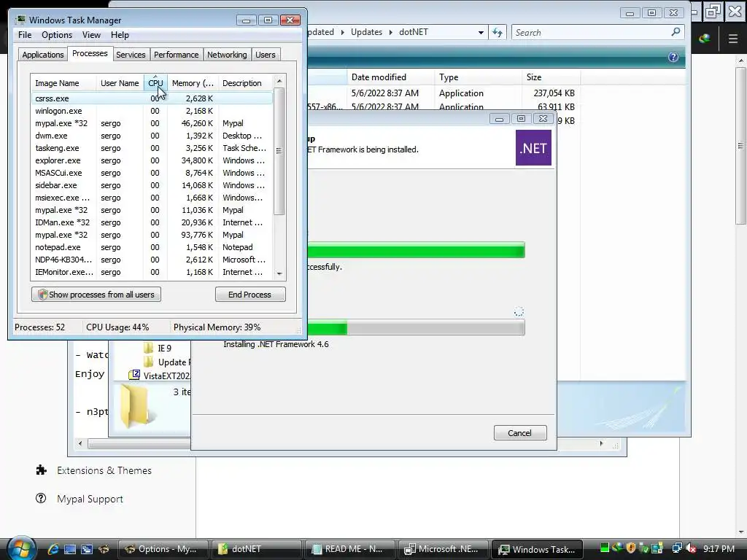
Task: Sort processes by CPU column
Action: (x=156, y=83)
